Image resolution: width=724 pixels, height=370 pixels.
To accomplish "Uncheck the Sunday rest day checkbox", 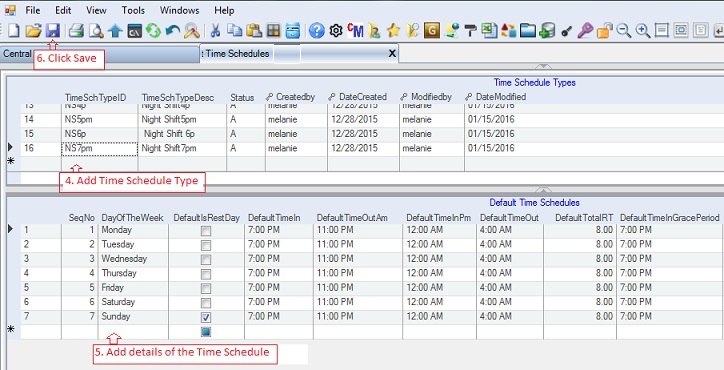I will [206, 317].
